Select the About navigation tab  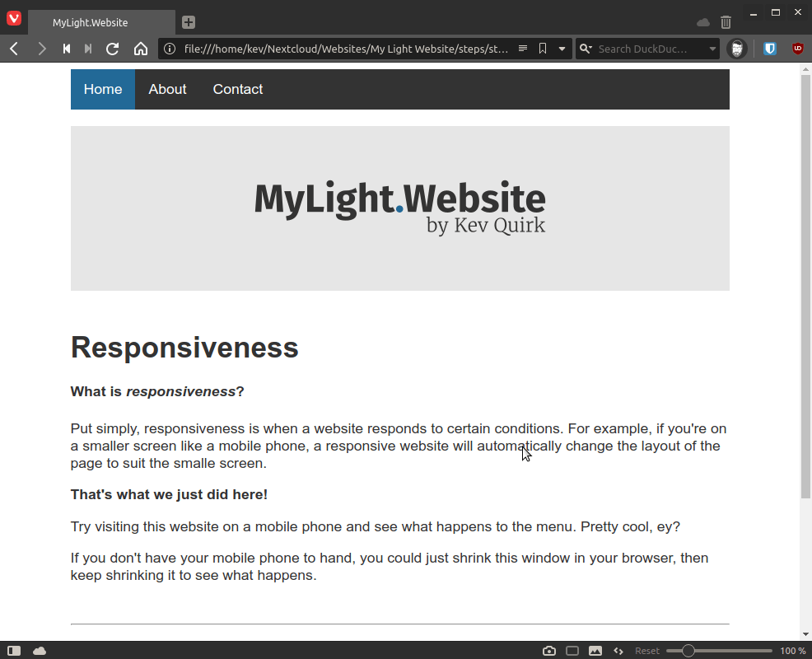tap(167, 89)
